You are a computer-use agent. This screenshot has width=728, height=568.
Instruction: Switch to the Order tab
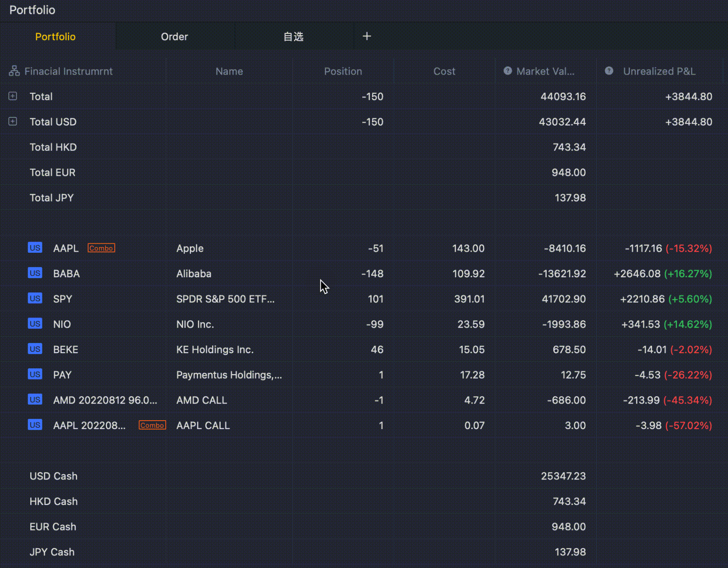[x=174, y=37]
